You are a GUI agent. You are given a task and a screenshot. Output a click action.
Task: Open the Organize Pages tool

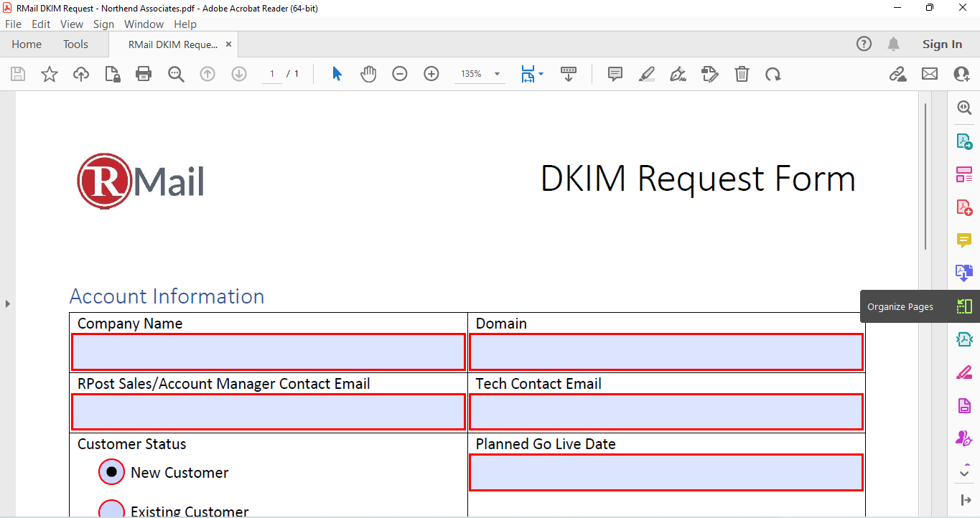tap(965, 306)
